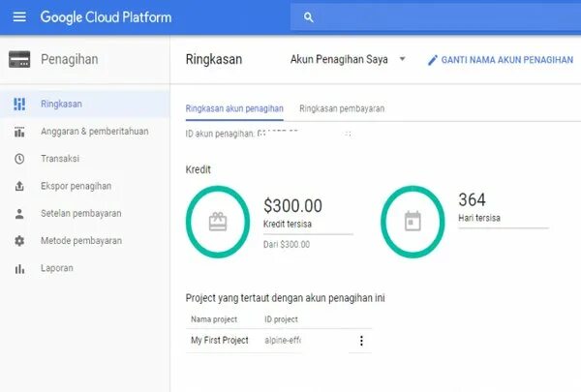Click the Penagihan credit card icon

click(x=19, y=59)
